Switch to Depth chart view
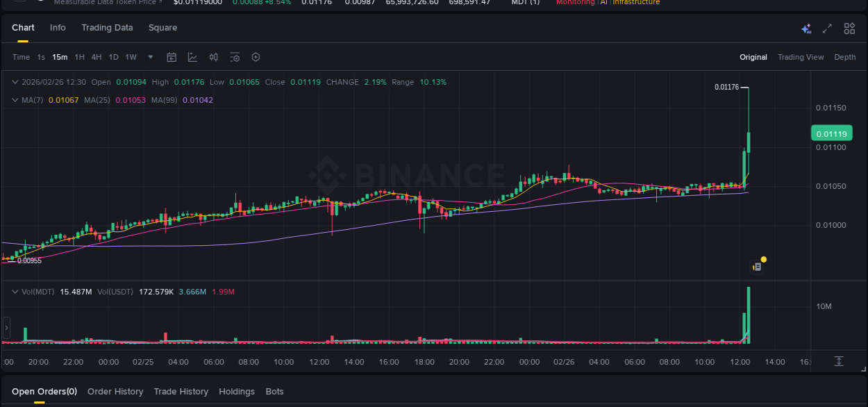Screen dimensions: 868x407 [x=844, y=57]
